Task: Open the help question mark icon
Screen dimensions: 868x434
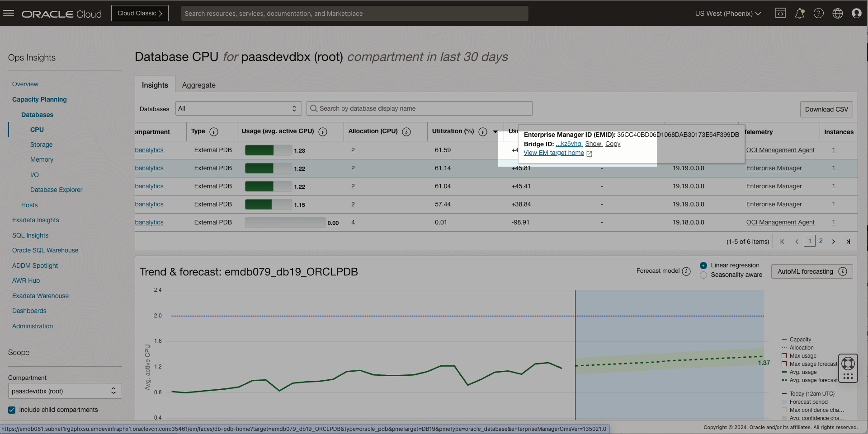Action: pos(819,13)
